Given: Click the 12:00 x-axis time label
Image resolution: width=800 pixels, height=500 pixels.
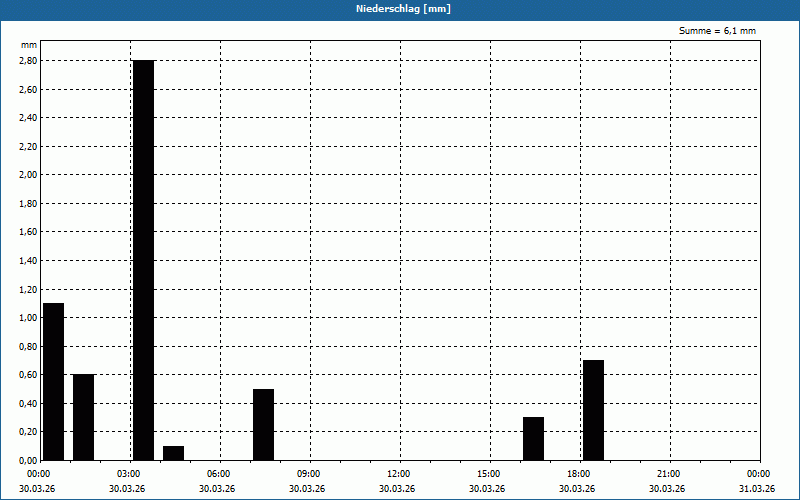Looking at the screenshot, I should pos(400,474).
